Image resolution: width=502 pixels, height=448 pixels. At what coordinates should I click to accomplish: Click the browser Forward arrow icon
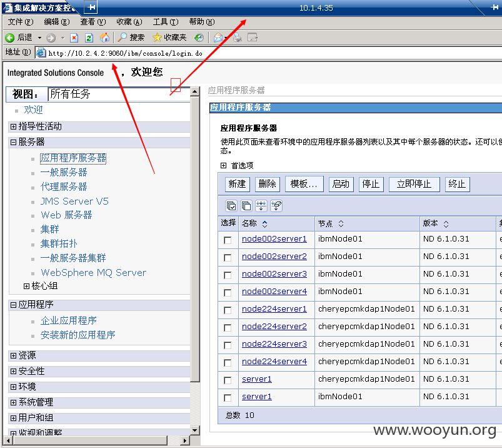(x=51, y=38)
